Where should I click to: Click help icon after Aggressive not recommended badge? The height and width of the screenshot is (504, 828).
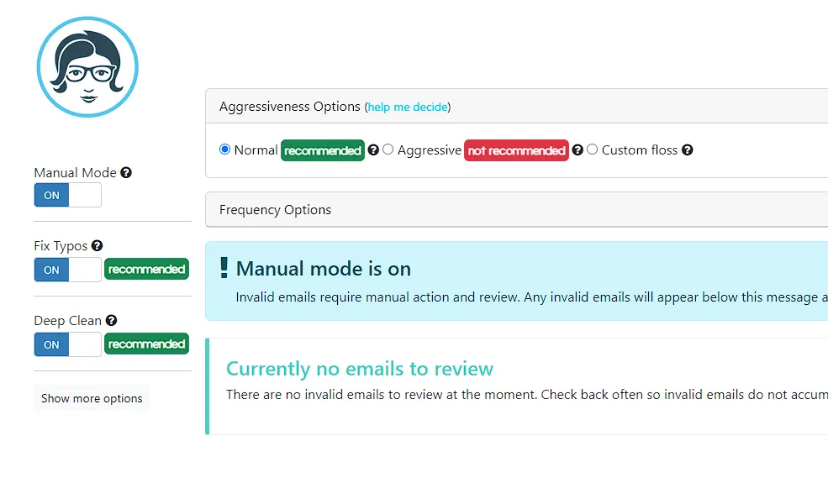click(577, 150)
